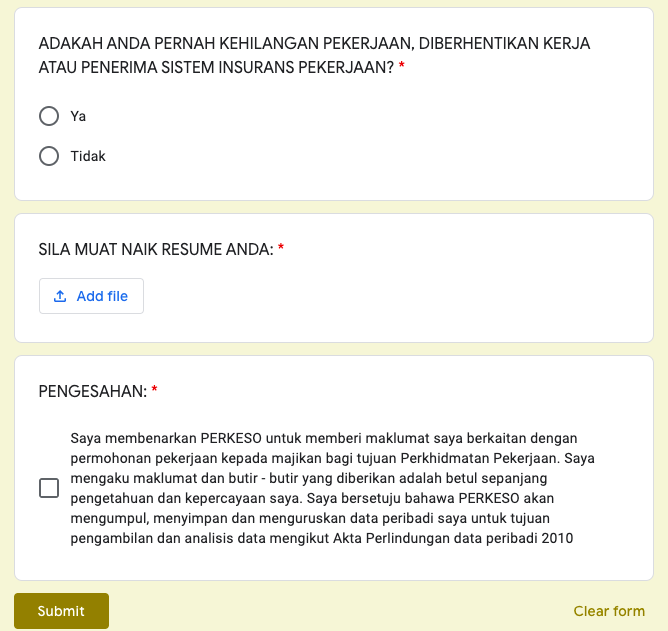Submit the form
668x631 pixels.
tap(61, 611)
